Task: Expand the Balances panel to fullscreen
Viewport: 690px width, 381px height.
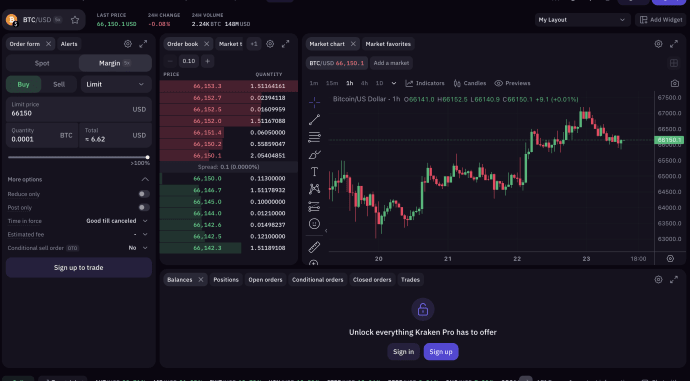Action: pos(674,279)
